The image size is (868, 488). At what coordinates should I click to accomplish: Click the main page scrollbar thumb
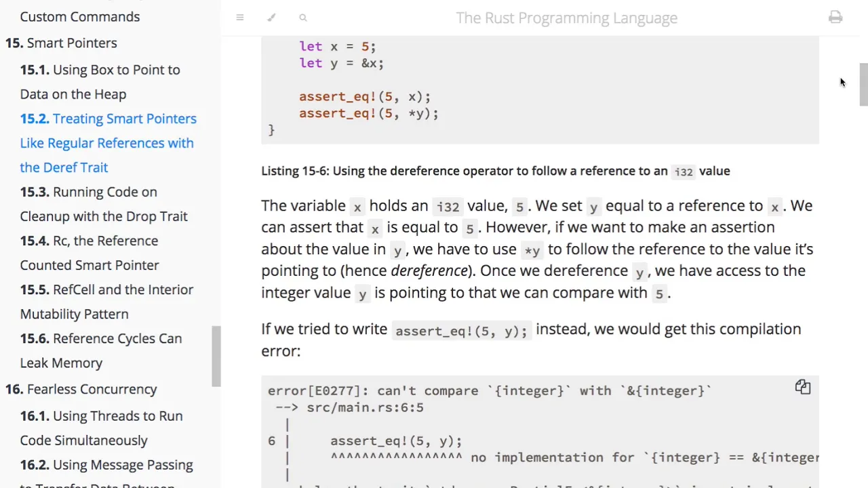[x=863, y=85]
